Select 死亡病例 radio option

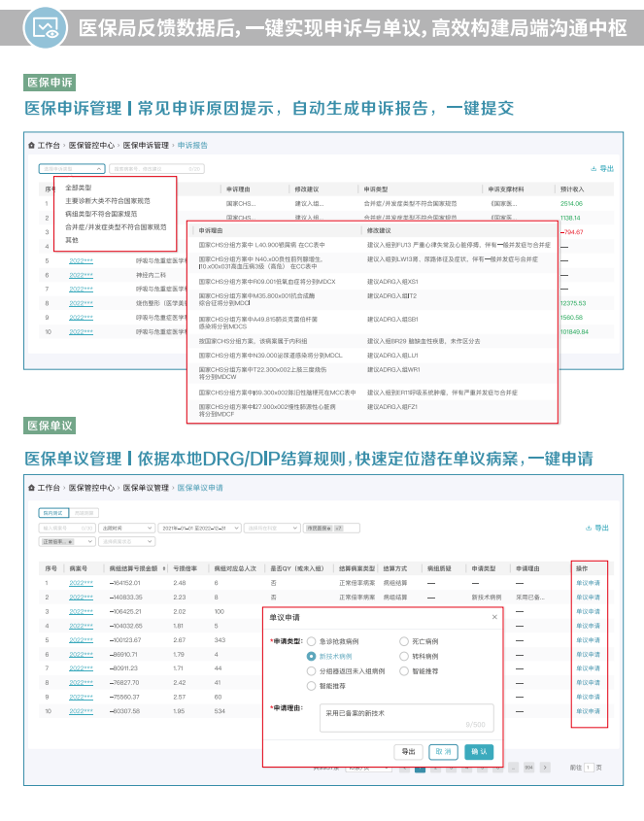[x=404, y=641]
